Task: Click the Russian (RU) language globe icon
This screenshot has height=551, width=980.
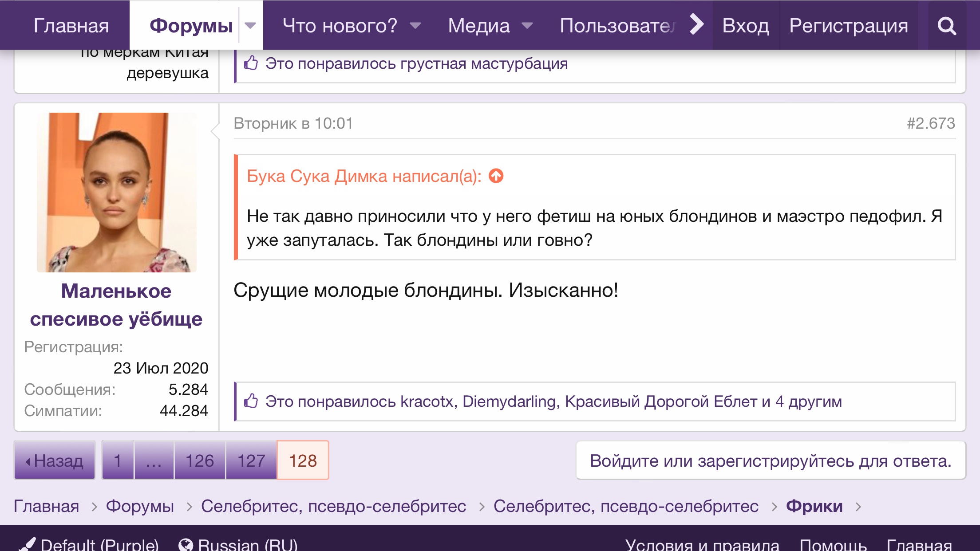Action: (186, 544)
